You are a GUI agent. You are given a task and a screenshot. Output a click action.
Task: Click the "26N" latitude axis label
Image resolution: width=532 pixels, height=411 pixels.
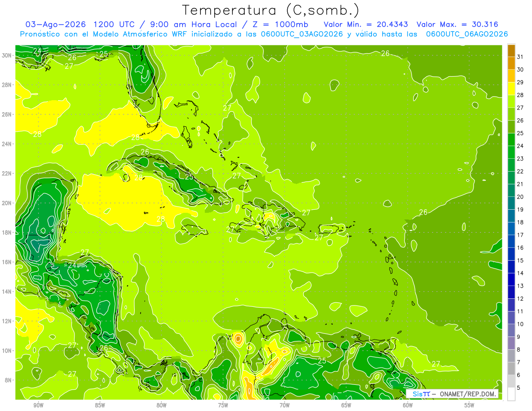click(x=7, y=114)
